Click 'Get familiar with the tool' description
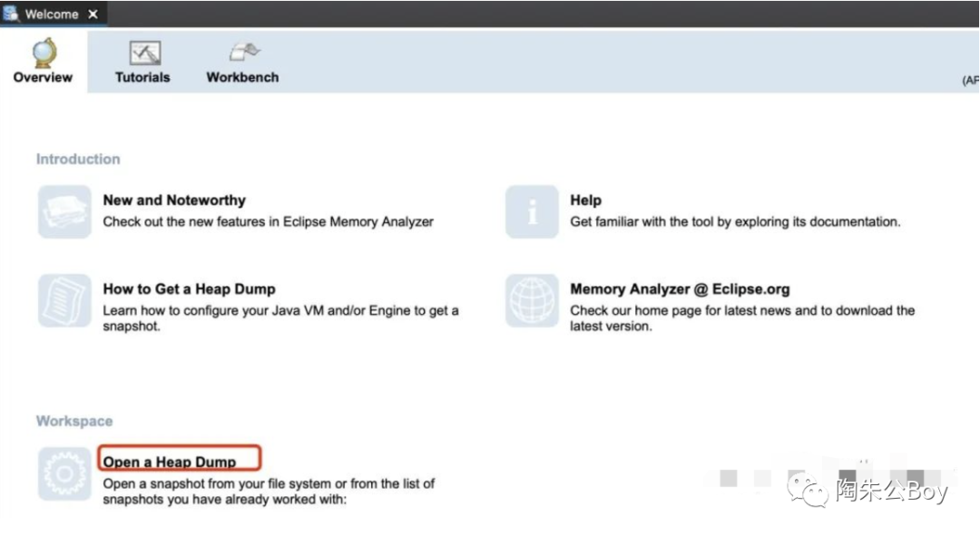 (735, 222)
